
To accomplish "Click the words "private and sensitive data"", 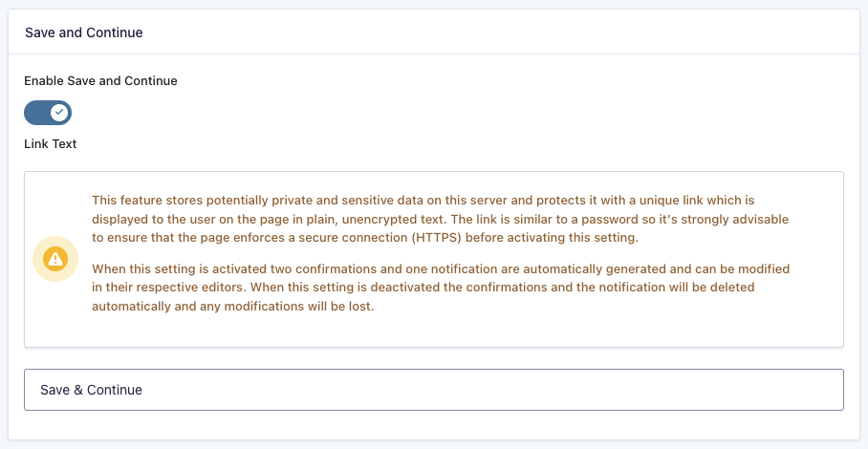I will pos(345,201).
